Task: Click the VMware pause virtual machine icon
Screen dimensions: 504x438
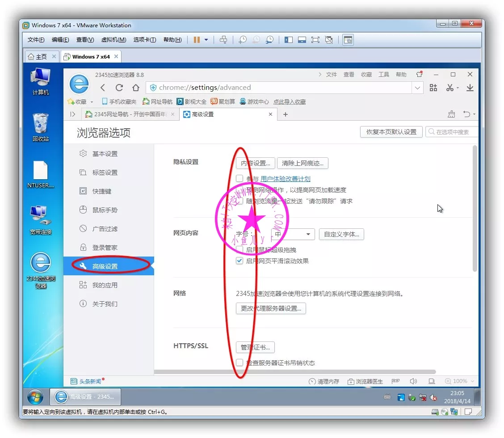Action: point(197,40)
